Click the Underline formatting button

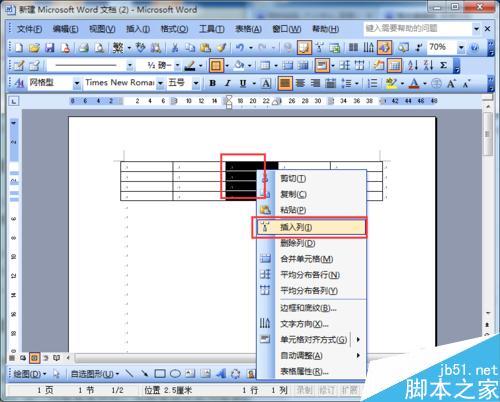[x=243, y=83]
